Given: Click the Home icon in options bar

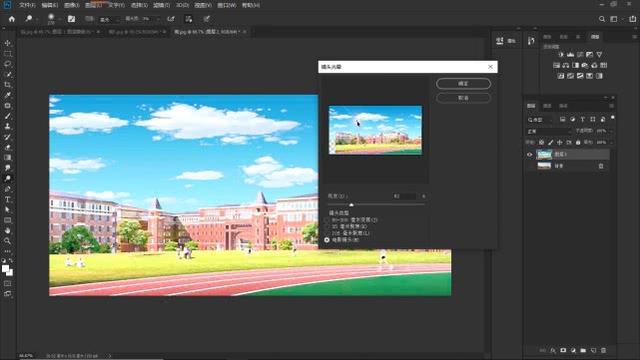Looking at the screenshot, I should click(11, 19).
